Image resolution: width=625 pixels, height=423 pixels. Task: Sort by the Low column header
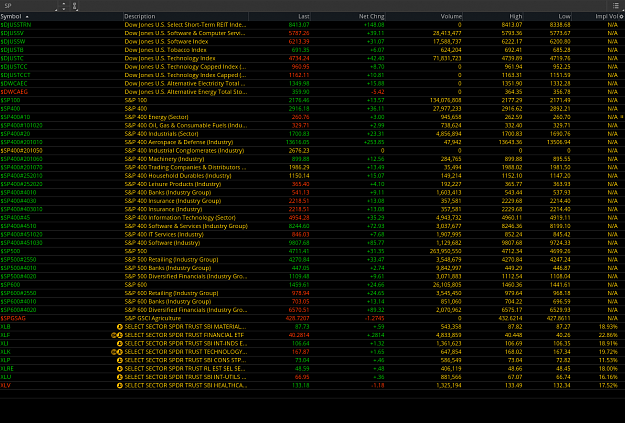(x=548, y=16)
